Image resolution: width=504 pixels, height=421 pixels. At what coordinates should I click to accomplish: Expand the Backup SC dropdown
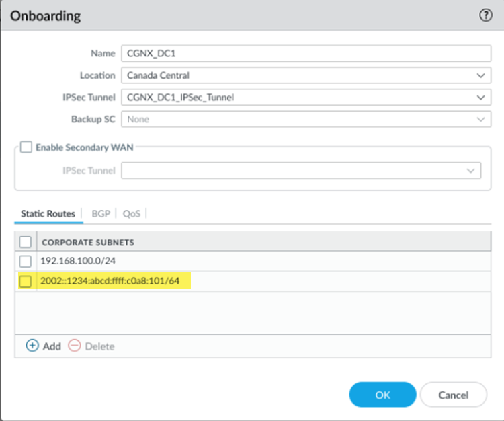click(x=480, y=119)
